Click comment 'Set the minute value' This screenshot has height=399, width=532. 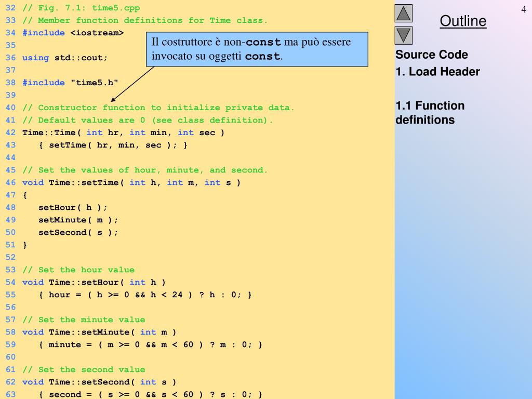(84, 320)
